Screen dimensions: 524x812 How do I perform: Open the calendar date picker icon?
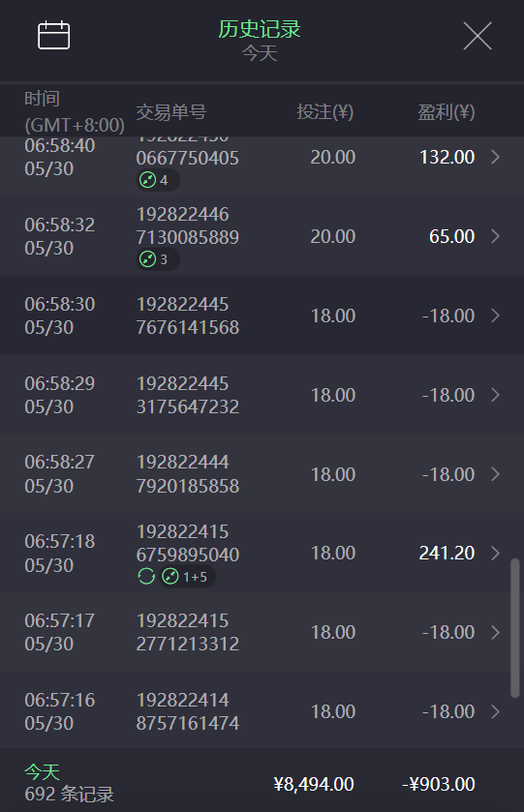(x=54, y=35)
